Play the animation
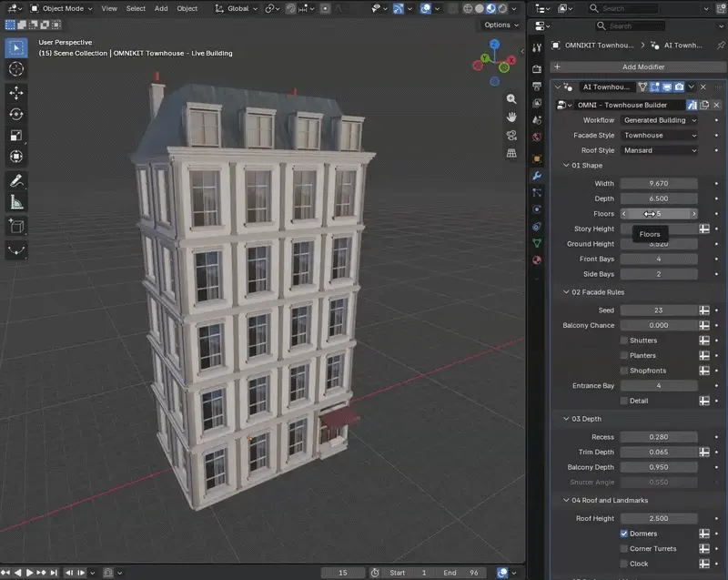The width and height of the screenshot is (728, 580). [x=29, y=573]
